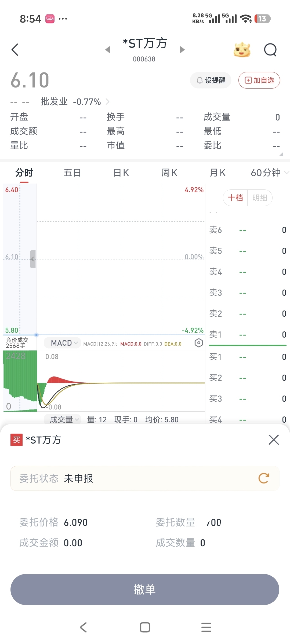Switch to next stock with right triangle
Image resolution: width=290 pixels, height=644 pixels.
tap(182, 50)
